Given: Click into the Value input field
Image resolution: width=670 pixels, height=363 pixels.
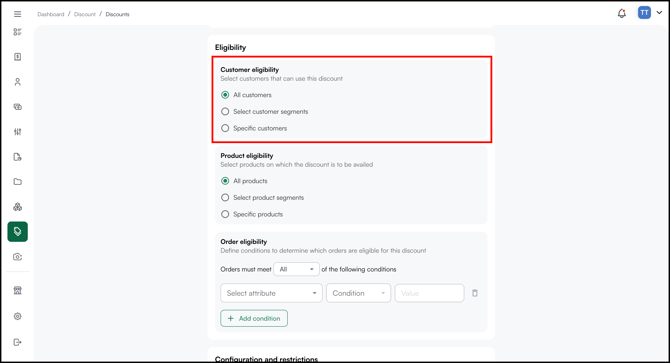Looking at the screenshot, I should click(x=429, y=293).
